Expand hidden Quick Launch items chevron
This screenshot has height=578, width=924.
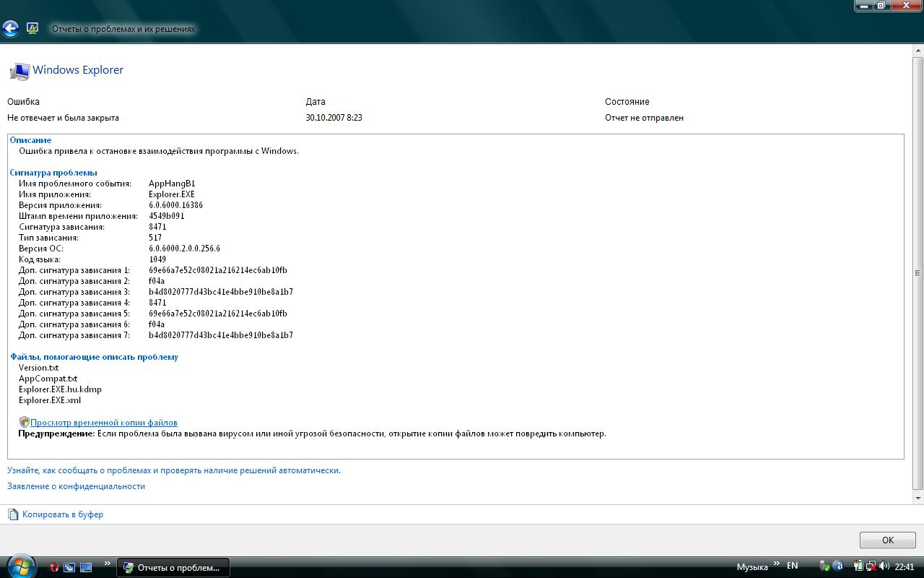(108, 564)
